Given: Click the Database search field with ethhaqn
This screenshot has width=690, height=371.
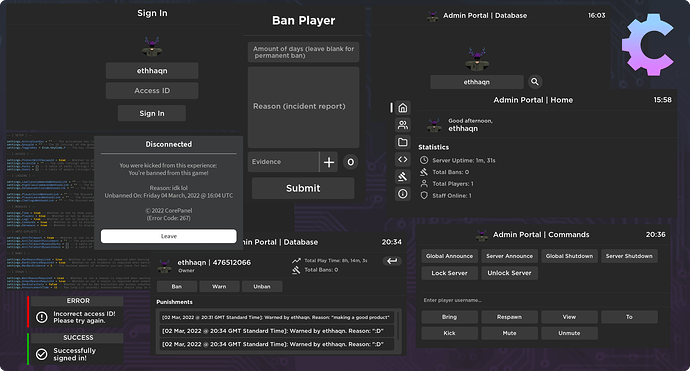Looking at the screenshot, I should [477, 82].
